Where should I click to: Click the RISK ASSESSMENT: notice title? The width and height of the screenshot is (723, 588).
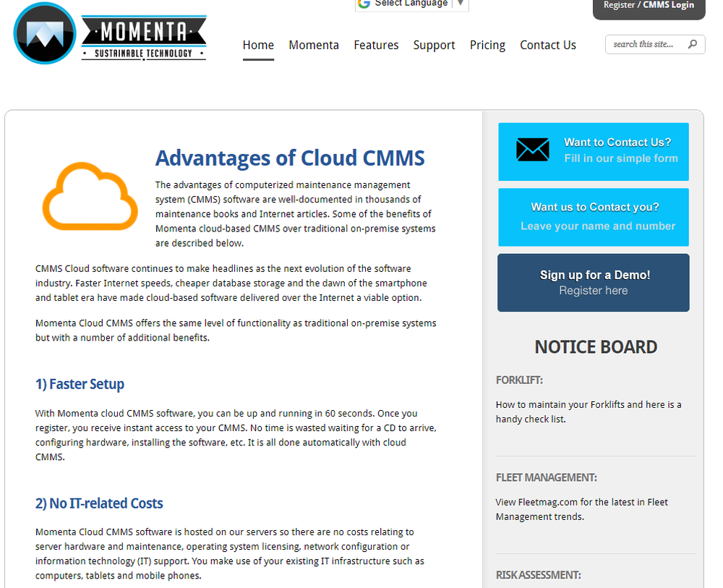point(538,575)
